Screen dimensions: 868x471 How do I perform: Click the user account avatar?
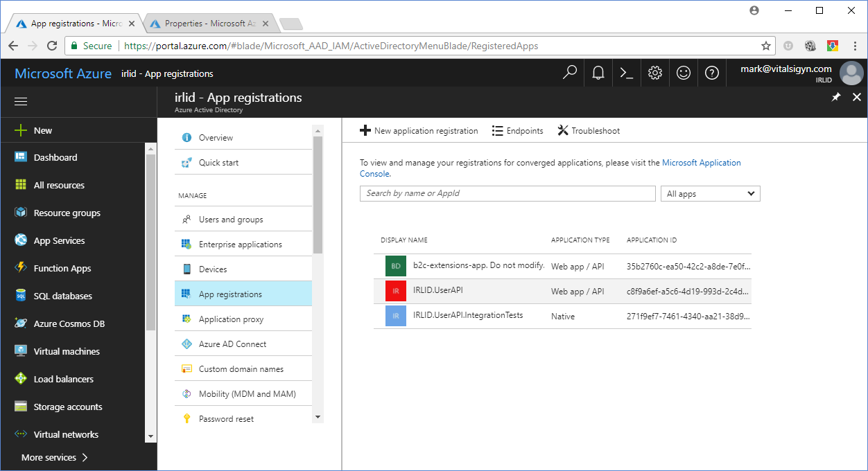[x=851, y=73]
